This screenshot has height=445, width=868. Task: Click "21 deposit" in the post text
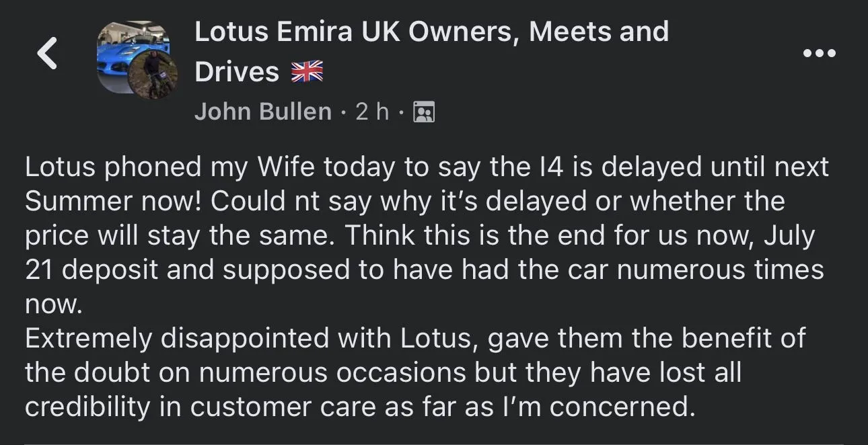(x=92, y=270)
